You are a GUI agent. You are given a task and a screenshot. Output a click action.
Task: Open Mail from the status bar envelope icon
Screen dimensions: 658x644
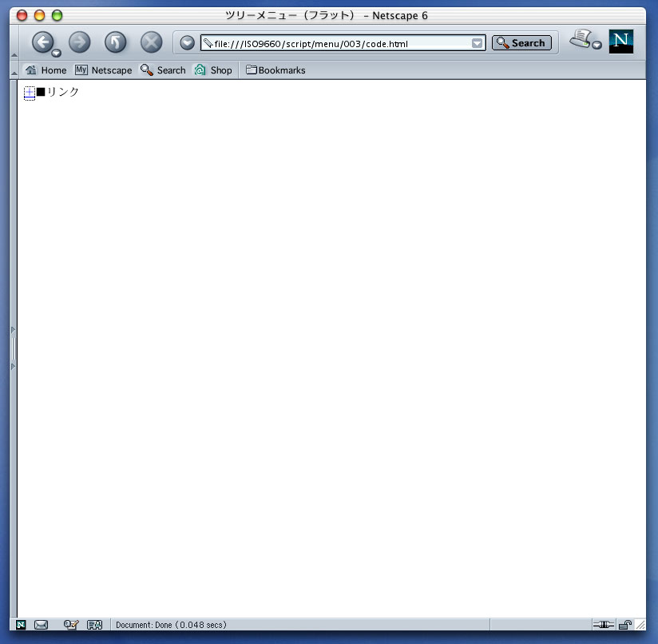(x=41, y=625)
